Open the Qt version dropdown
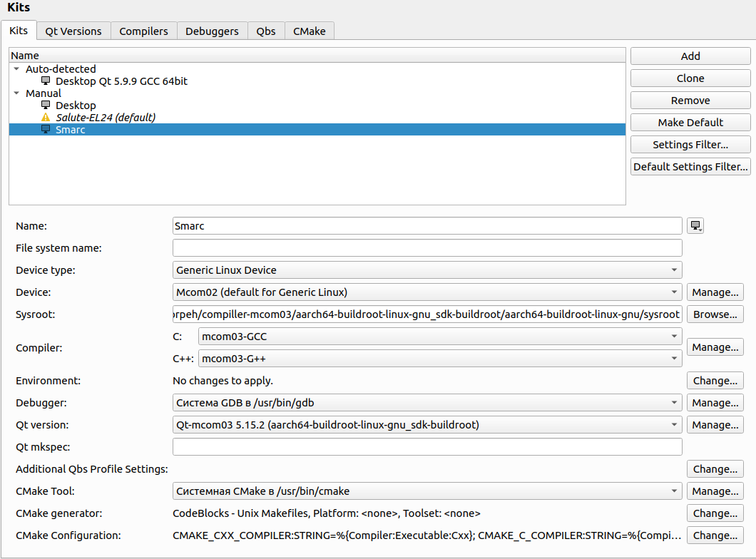The height and width of the screenshot is (559, 756). tap(426, 425)
